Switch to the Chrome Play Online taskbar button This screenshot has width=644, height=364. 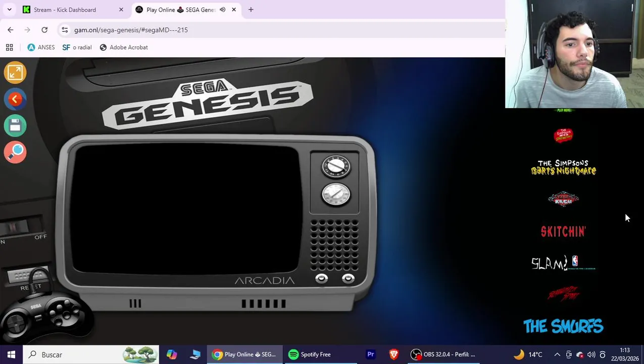244,354
